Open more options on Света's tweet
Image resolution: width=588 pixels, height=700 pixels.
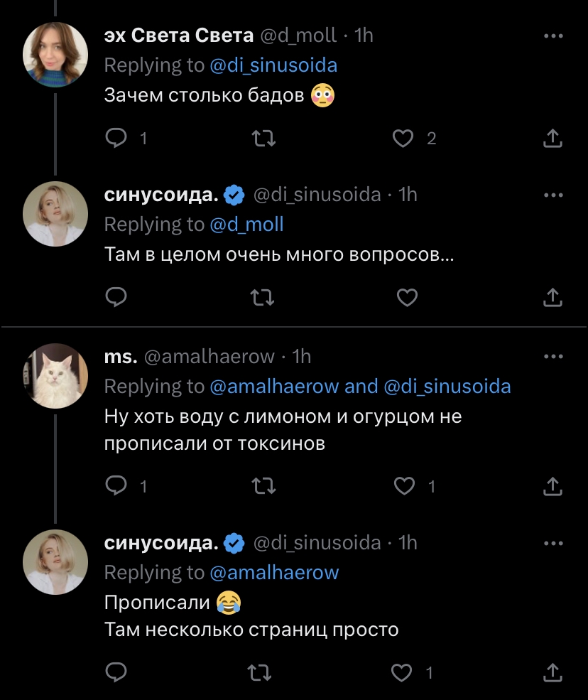point(553,36)
